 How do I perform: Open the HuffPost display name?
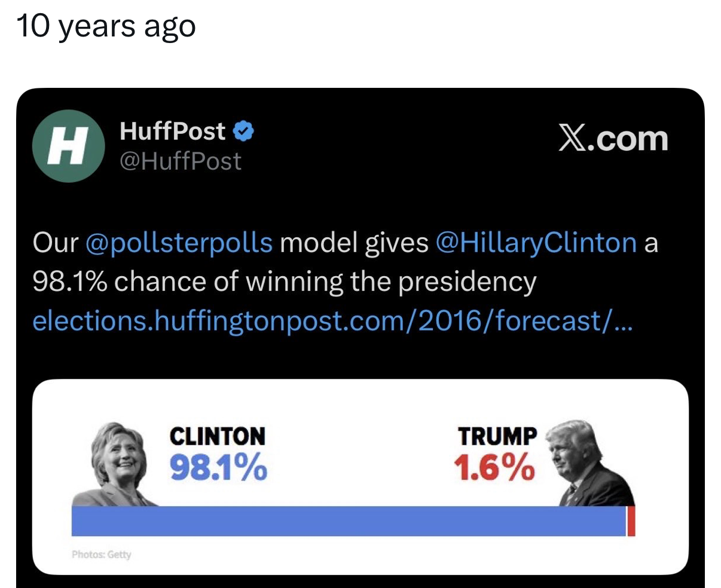click(173, 131)
